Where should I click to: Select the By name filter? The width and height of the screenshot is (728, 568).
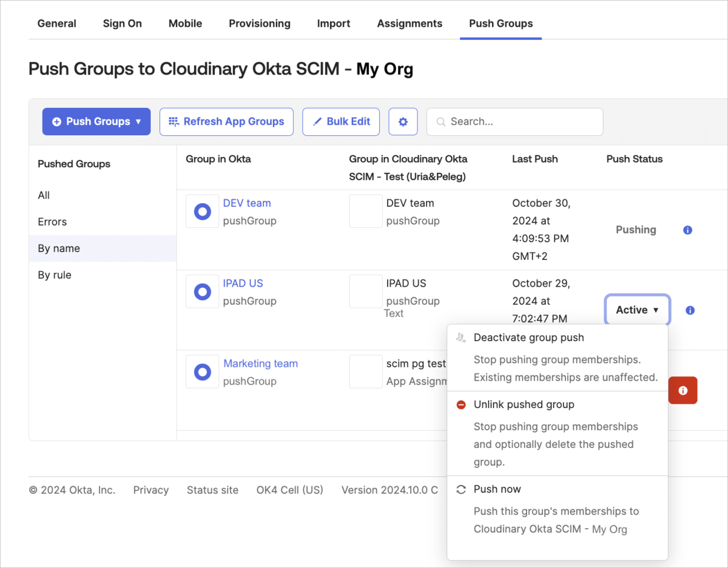[103, 249]
